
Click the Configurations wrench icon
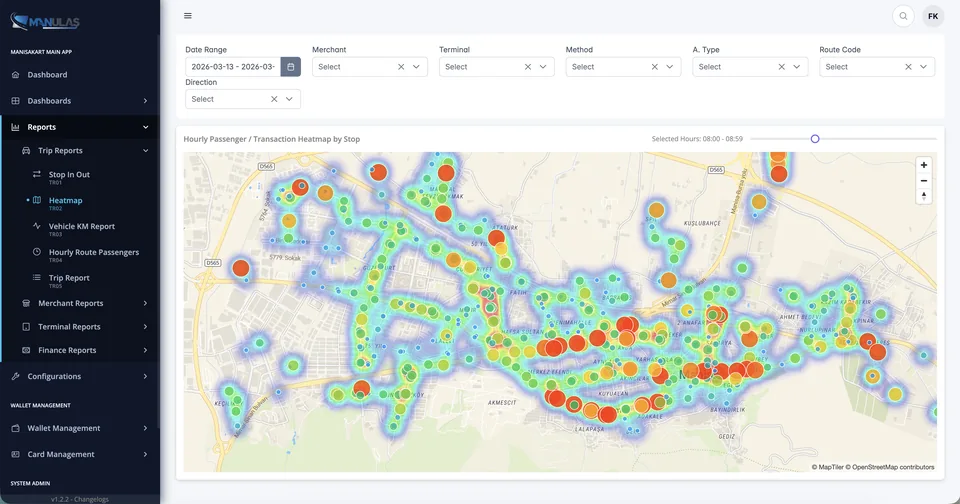coord(15,376)
